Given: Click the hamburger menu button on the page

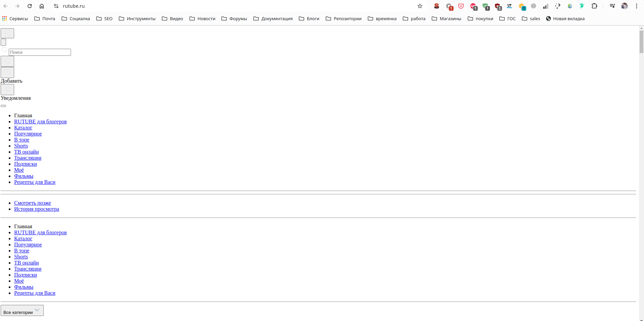Looking at the screenshot, I should (7, 33).
